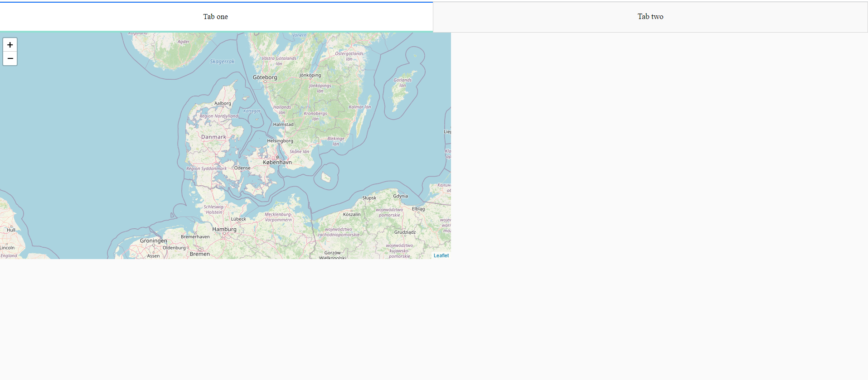
Task: Switch to Tab one
Action: (216, 17)
